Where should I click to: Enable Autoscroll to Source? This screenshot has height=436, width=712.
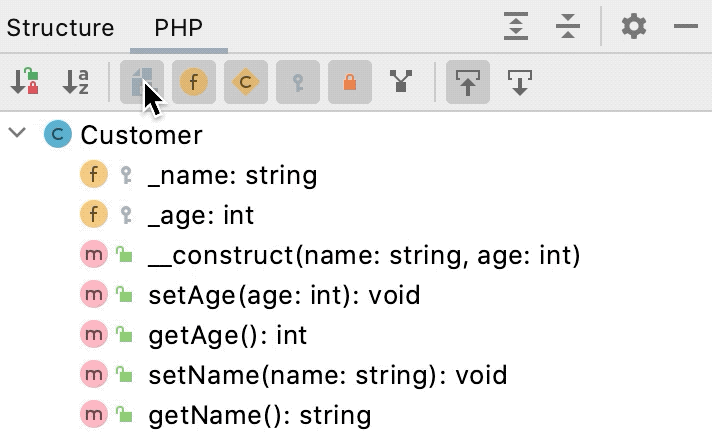467,82
